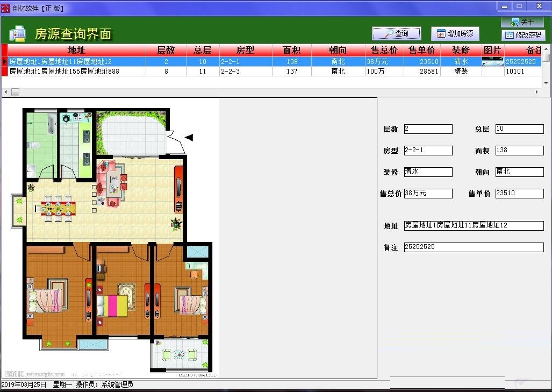Click the magnifier icon on the 查询 button
The image size is (552, 392).
pyautogui.click(x=389, y=33)
